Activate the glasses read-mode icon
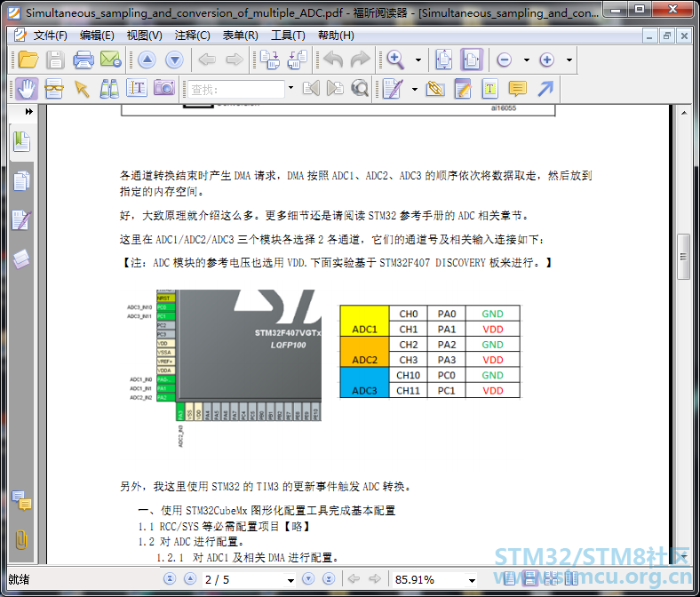The height and width of the screenshot is (597, 700). 54,89
